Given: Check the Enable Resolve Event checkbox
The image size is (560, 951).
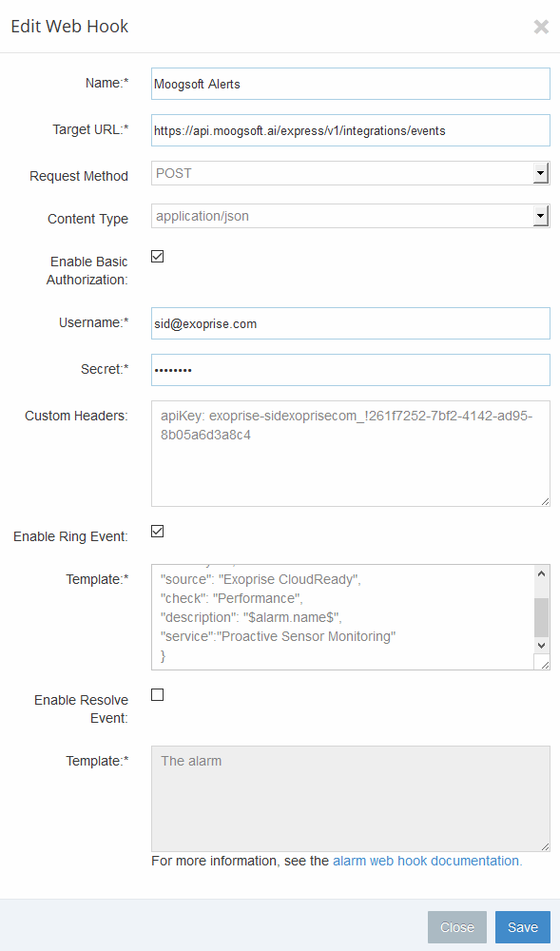Looking at the screenshot, I should click(x=158, y=695).
